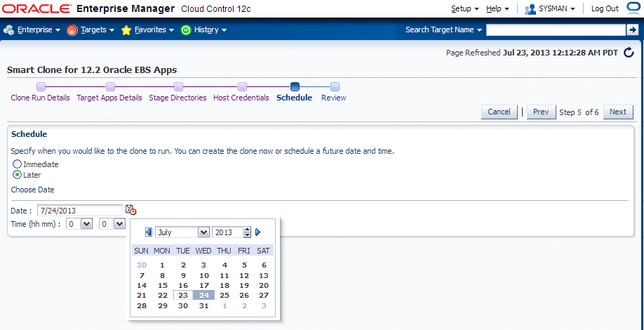Open the SYSMAN user menu
Image resolution: width=644 pixels, height=330 pixels.
coord(556,8)
